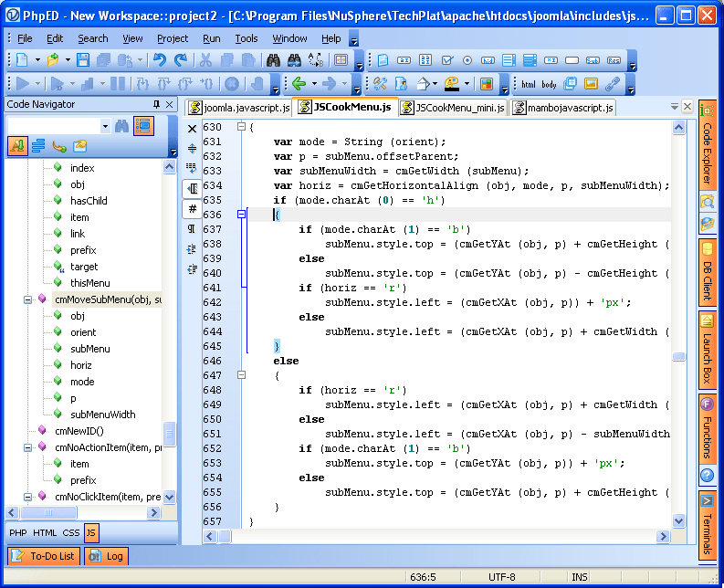Open the DB Client side panel

(707, 272)
